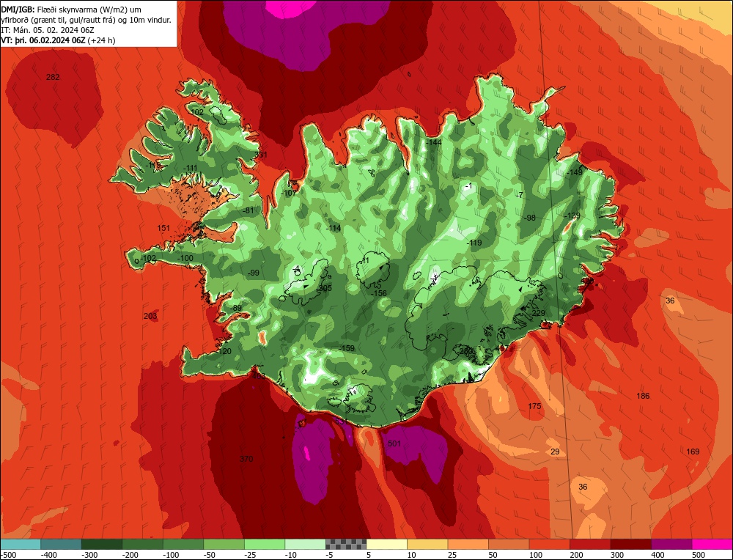Image resolution: width=733 pixels, height=560 pixels.
Task: Select the pale yellow swatch between 5 and 10
Action: [386, 544]
